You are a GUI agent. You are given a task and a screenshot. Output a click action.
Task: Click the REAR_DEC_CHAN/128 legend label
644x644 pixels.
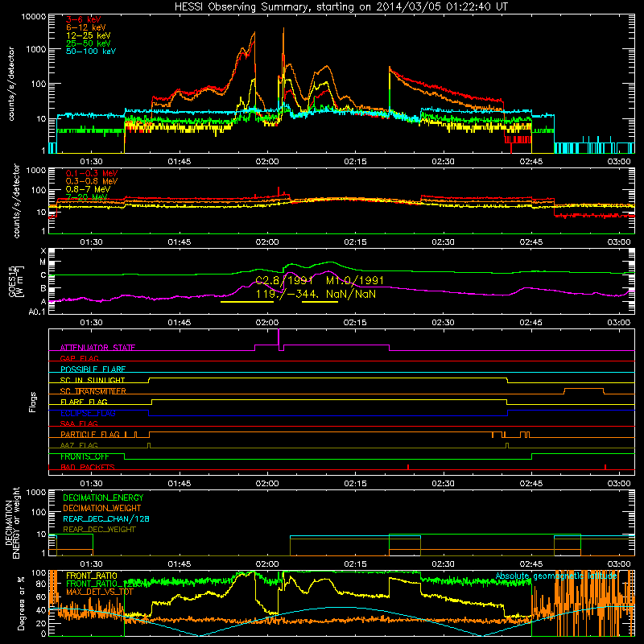click(106, 518)
